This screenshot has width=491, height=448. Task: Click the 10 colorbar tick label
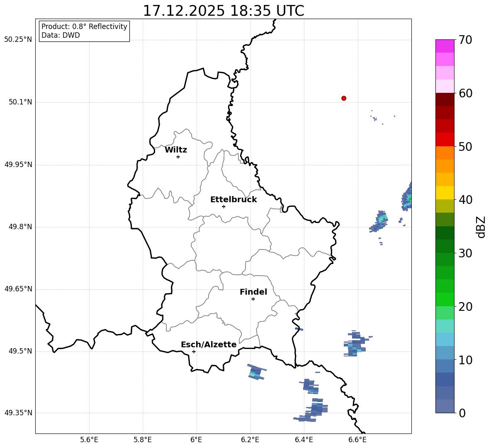point(465,360)
